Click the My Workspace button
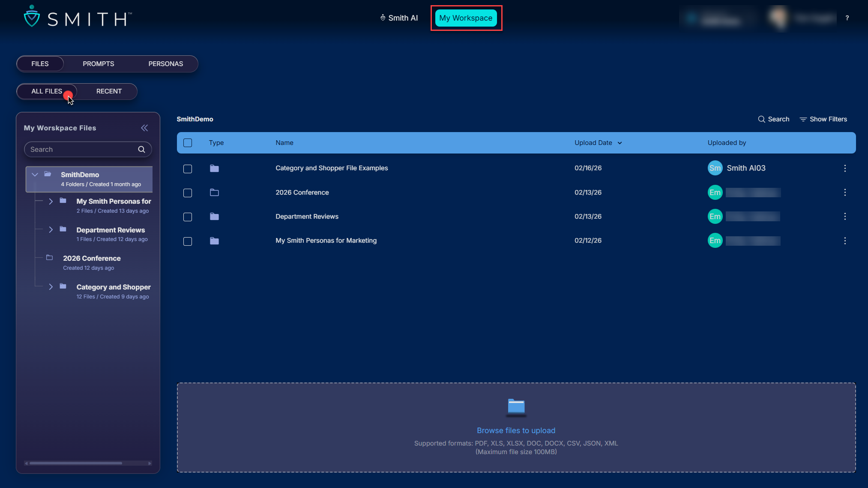The image size is (868, 488). point(466,18)
